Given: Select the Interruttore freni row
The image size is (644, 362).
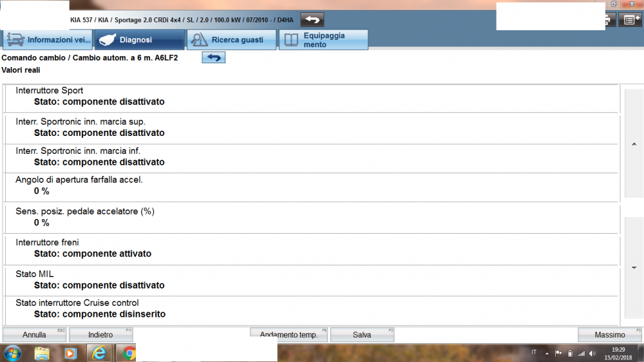Looking at the screenshot, I should [311, 250].
